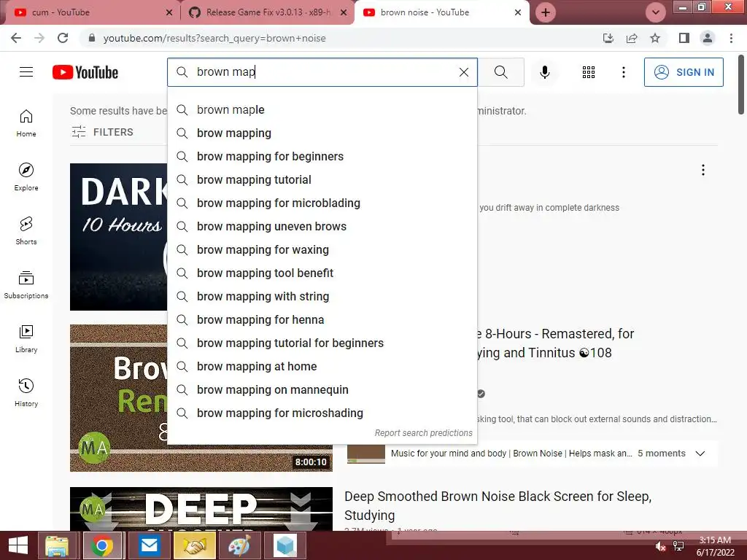Go to the YouTube logo home
Image resolution: width=747 pixels, height=560 pixels.
85,72
